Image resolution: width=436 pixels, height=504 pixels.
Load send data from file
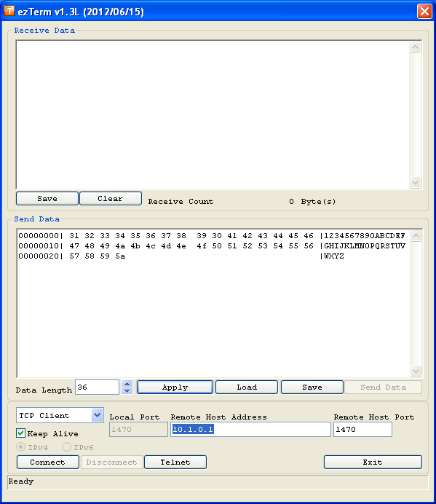tap(247, 387)
